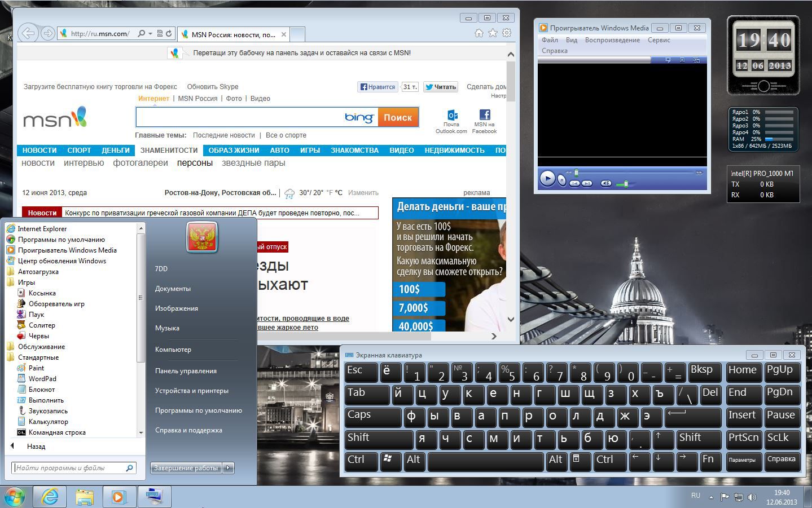This screenshot has width=812, height=508.
Task: Open IE tools gear menu
Action: point(507,33)
